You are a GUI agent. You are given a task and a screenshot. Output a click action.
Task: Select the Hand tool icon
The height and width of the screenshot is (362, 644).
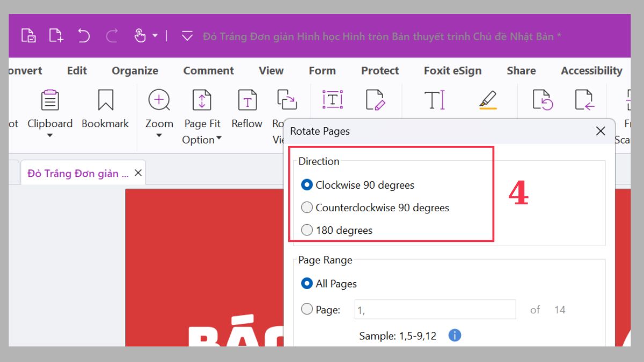click(x=141, y=35)
